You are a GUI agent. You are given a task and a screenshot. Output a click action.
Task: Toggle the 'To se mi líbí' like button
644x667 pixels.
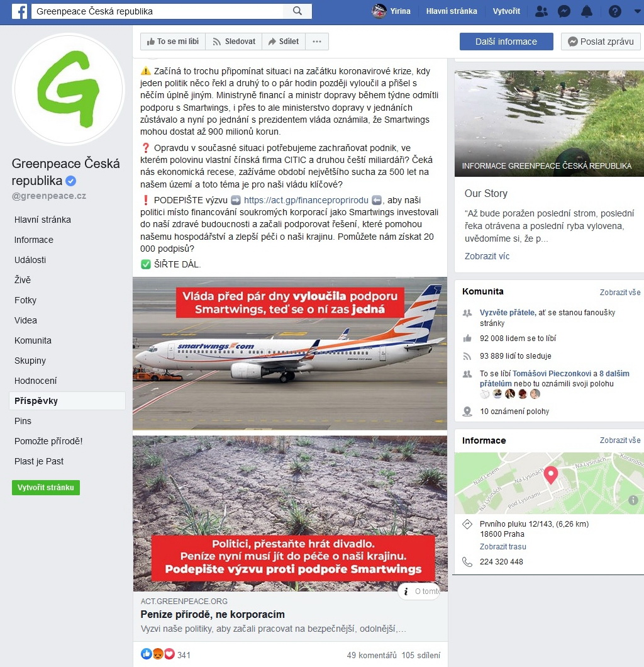click(x=173, y=42)
